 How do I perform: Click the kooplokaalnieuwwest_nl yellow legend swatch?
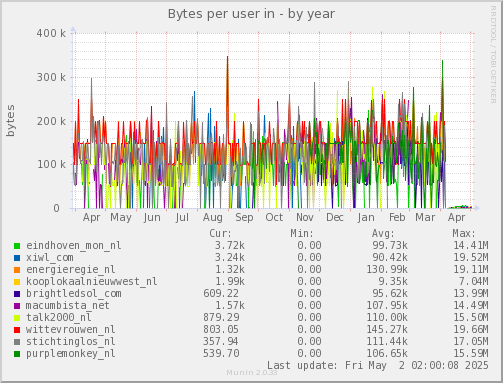[17, 282]
